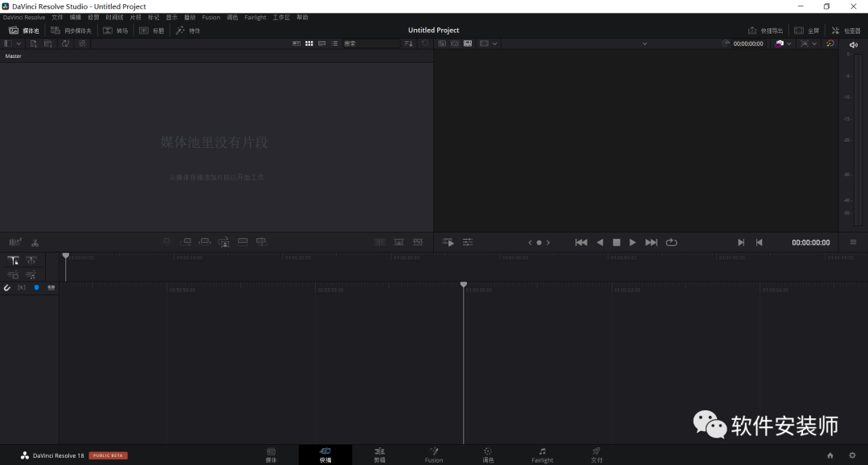Open the Fusion page icon
The image size is (868, 465).
[x=434, y=455]
